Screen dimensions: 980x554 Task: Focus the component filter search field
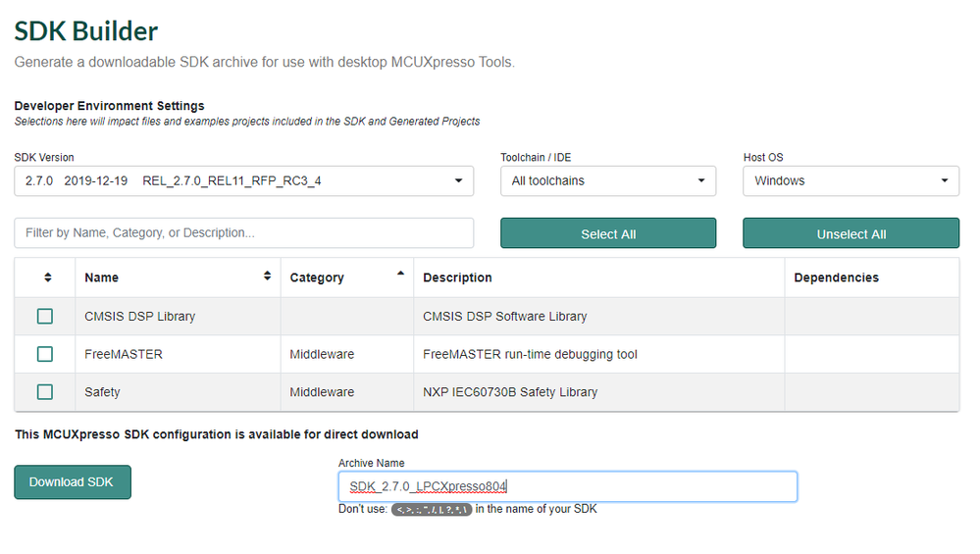click(x=243, y=233)
